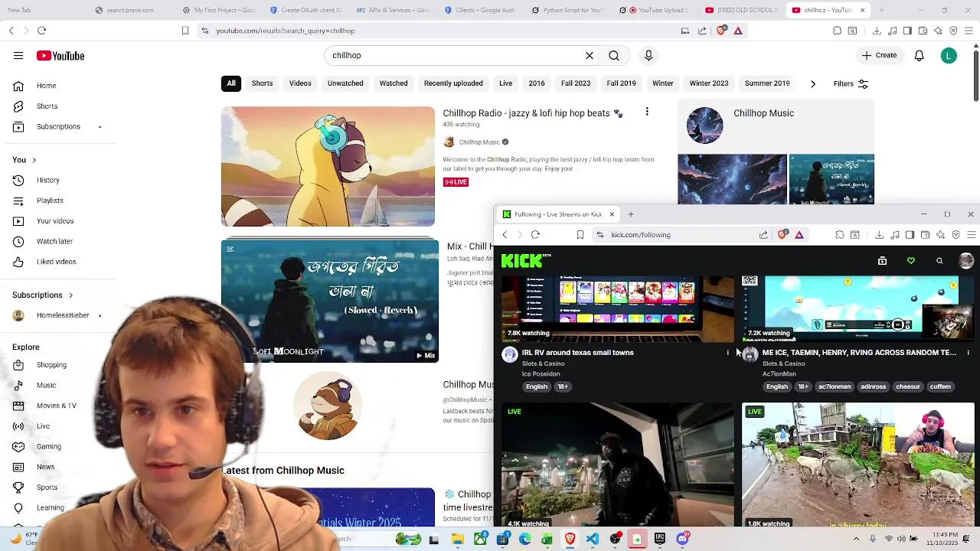Open Visual Studio Code from taskbar
The height and width of the screenshot is (551, 980).
coord(593,539)
